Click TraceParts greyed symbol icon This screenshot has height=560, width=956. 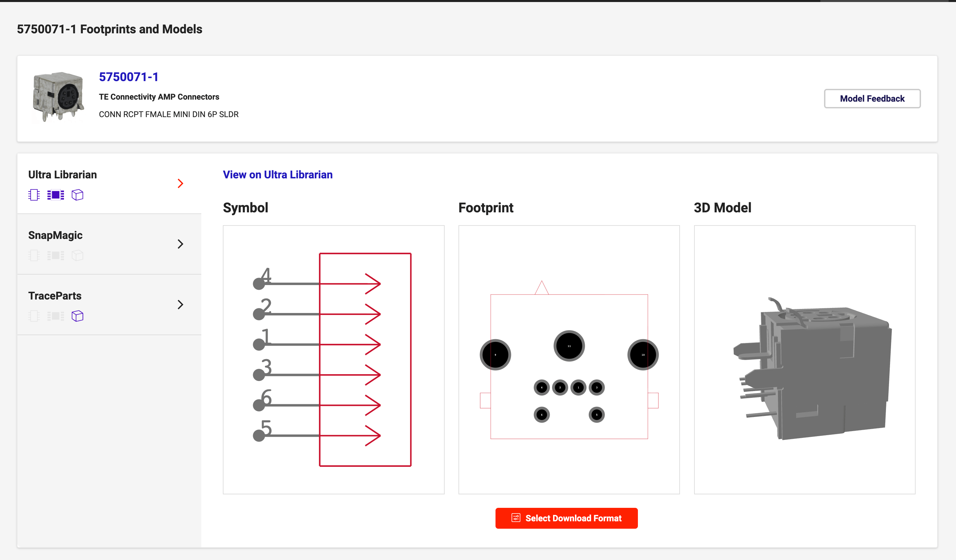34,316
